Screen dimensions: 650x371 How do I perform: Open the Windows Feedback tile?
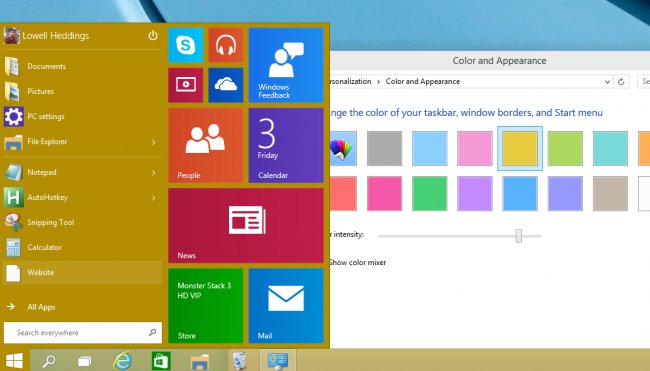click(286, 65)
